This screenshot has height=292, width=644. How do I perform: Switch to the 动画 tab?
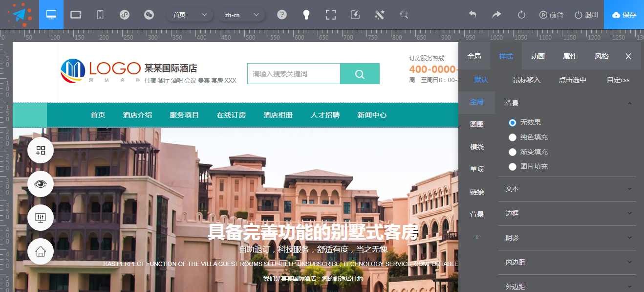(x=537, y=56)
